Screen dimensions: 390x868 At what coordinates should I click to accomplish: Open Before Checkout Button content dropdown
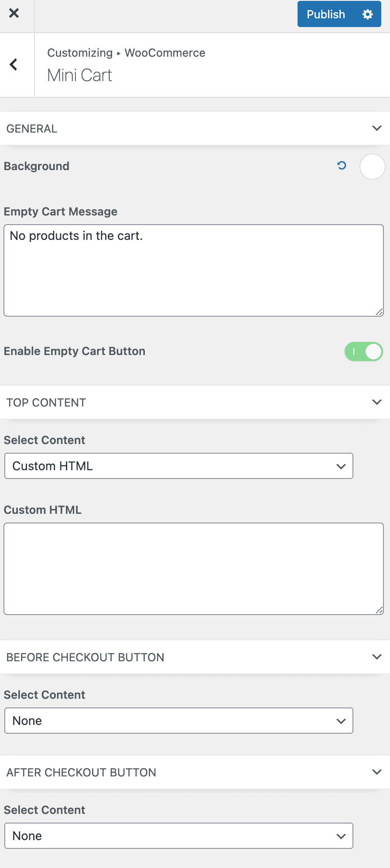(x=179, y=721)
